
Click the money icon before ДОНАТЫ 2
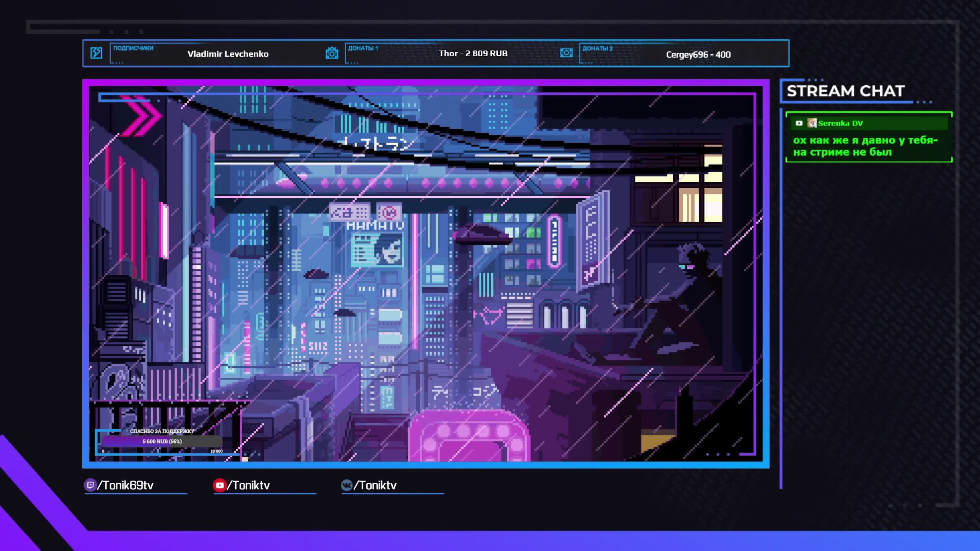(566, 53)
